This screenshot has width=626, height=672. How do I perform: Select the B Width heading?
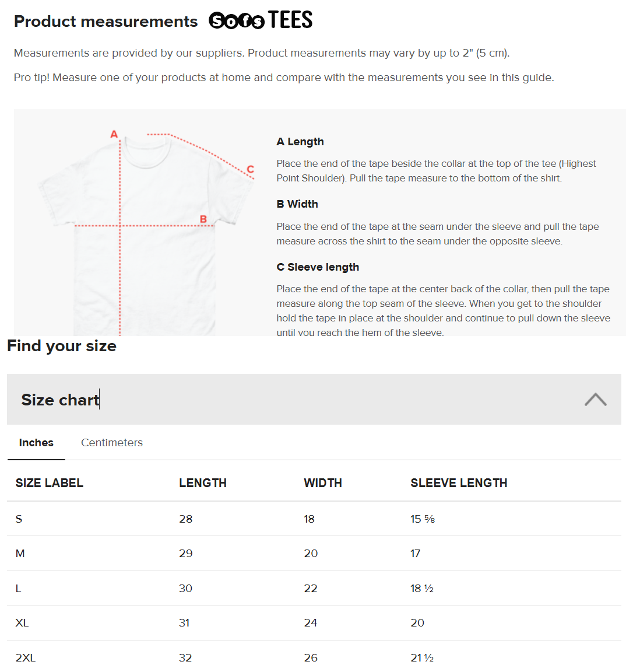click(x=297, y=204)
